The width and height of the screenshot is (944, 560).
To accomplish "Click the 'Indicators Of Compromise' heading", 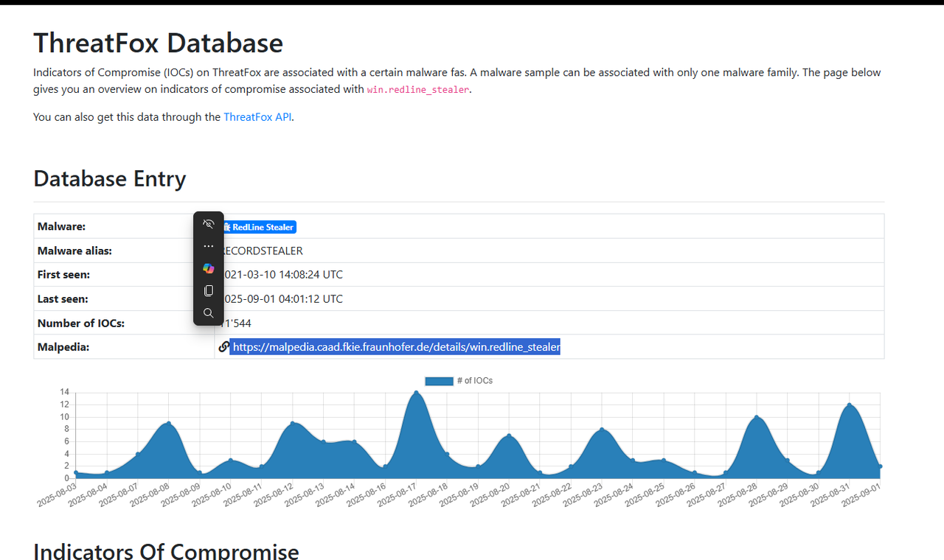I will click(x=166, y=551).
